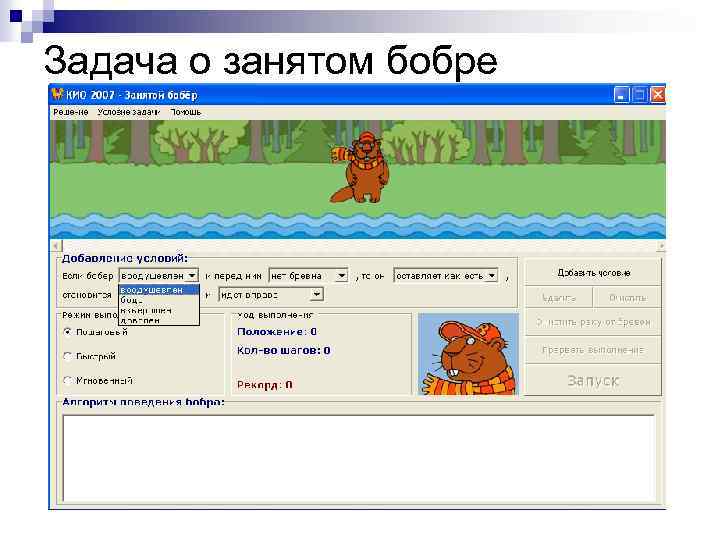Select the Пошаговый mode radio button
The width and height of the screenshot is (720, 540).
[68, 332]
